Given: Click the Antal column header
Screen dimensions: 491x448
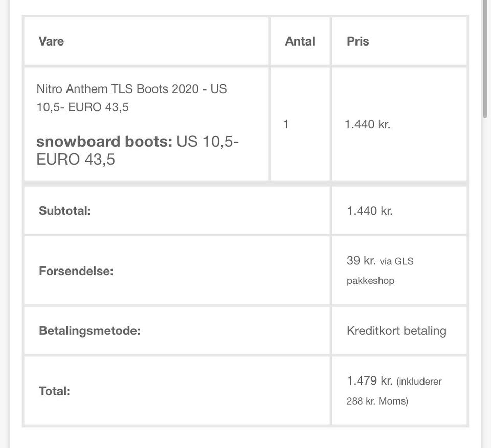Looking at the screenshot, I should tap(300, 41).
